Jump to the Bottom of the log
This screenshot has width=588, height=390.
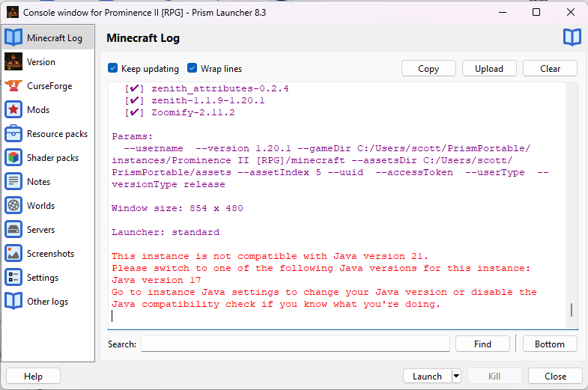pos(550,344)
